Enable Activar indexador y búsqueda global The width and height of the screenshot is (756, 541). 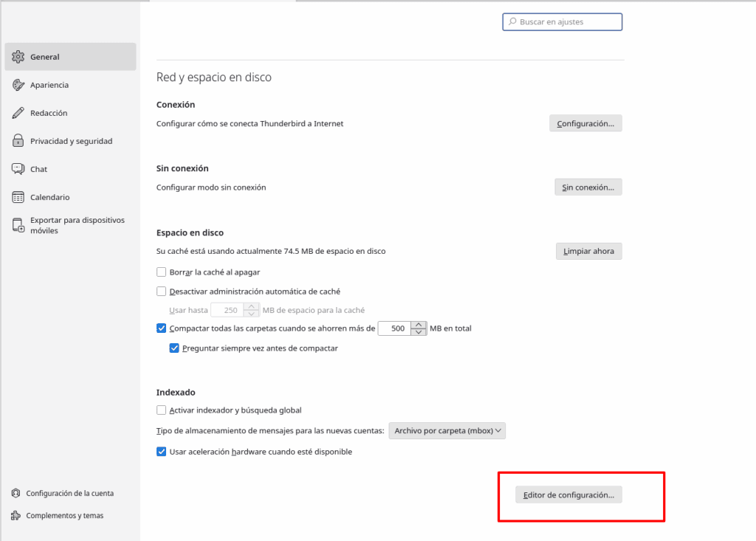pyautogui.click(x=162, y=410)
